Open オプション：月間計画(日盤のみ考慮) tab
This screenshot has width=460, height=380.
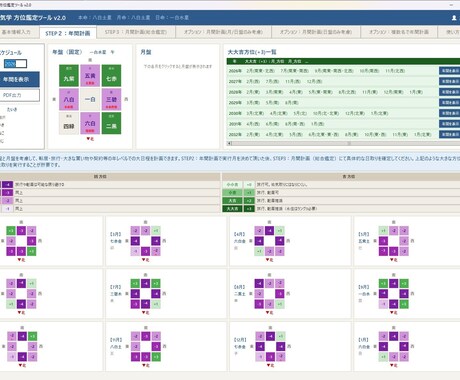(316, 32)
